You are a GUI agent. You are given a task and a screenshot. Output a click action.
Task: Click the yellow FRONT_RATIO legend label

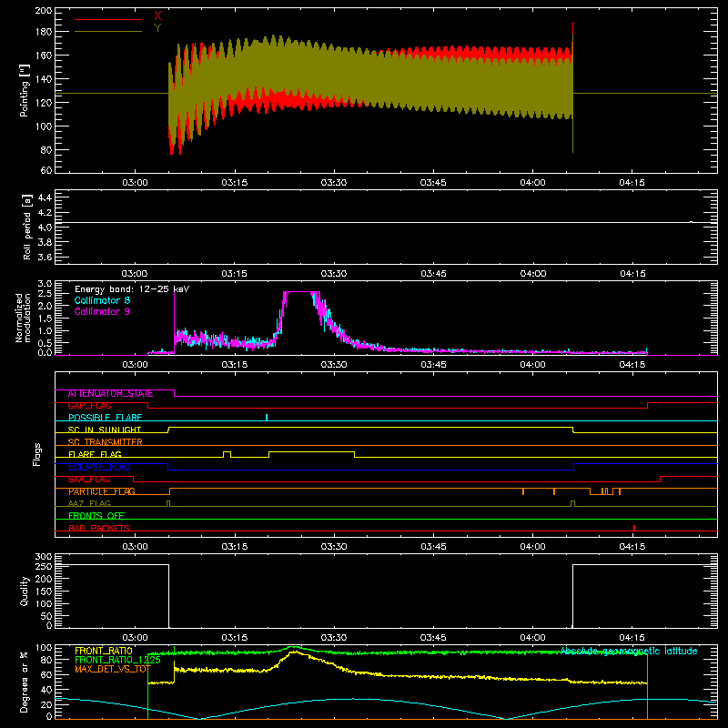click(x=104, y=651)
